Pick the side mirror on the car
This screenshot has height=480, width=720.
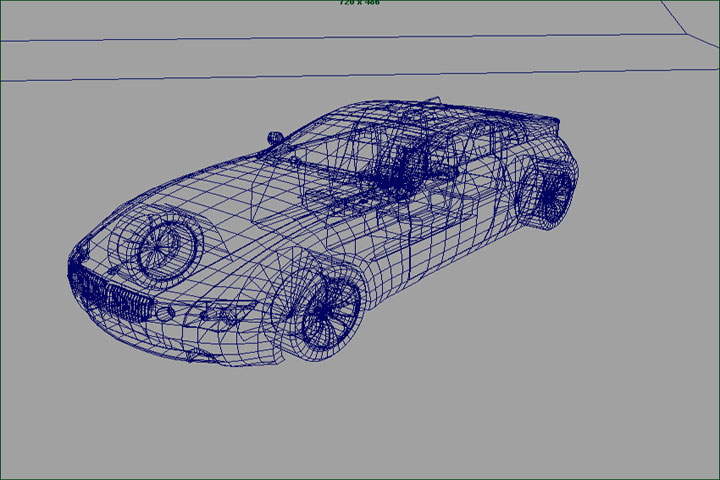(x=275, y=138)
